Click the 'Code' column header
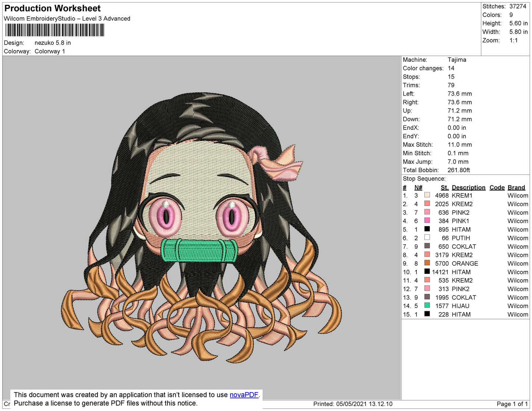This screenshot has width=532, height=411. click(497, 188)
